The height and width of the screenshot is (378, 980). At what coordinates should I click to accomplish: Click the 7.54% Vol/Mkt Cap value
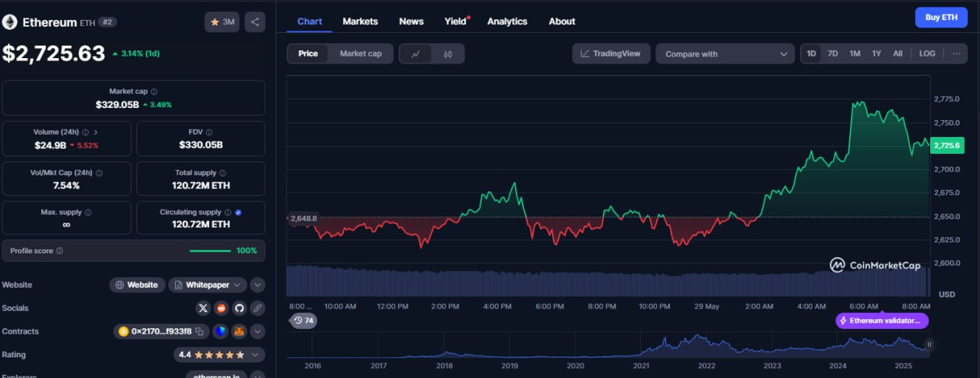65,185
